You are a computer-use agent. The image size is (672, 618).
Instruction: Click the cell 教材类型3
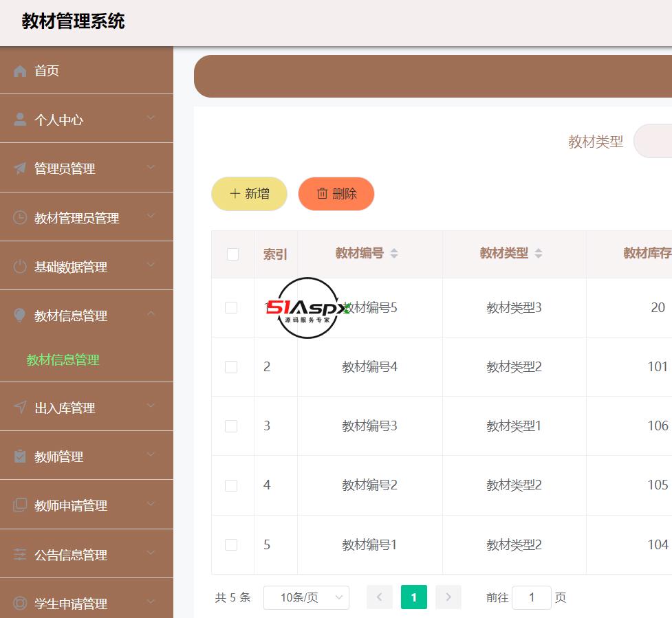click(x=514, y=307)
